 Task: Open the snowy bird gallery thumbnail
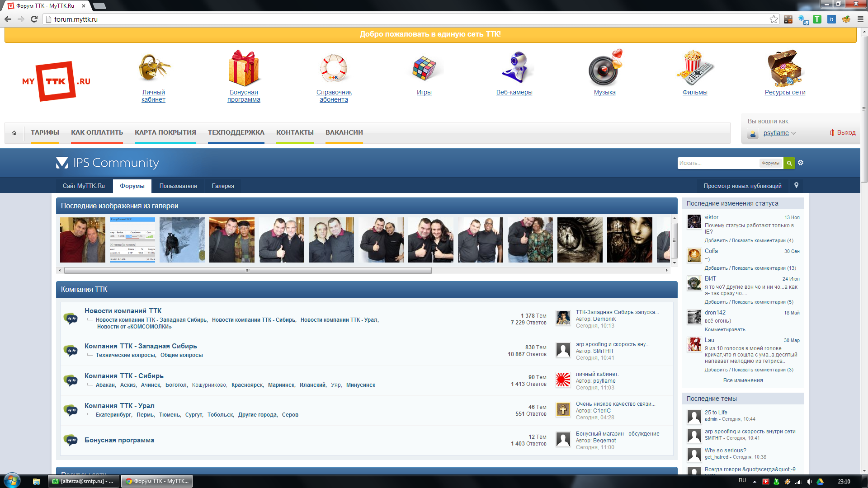click(x=182, y=240)
